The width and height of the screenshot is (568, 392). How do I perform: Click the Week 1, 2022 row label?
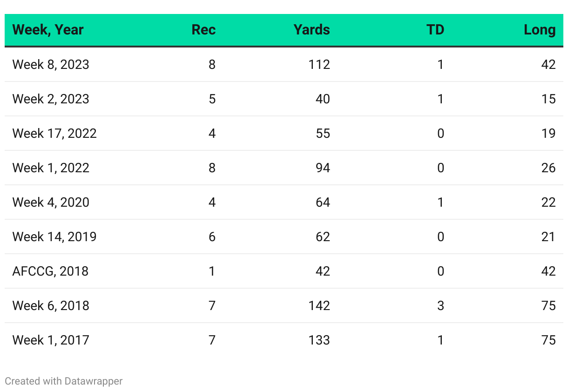tap(51, 168)
